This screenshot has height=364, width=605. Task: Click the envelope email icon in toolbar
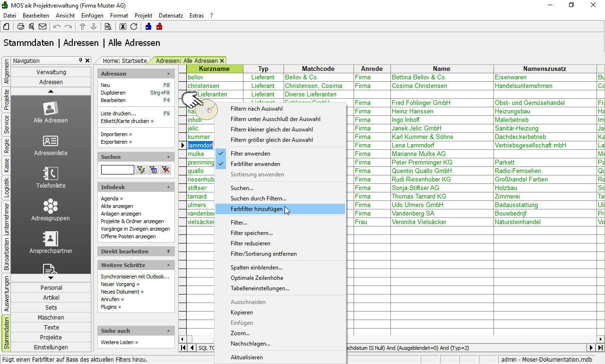click(x=43, y=26)
